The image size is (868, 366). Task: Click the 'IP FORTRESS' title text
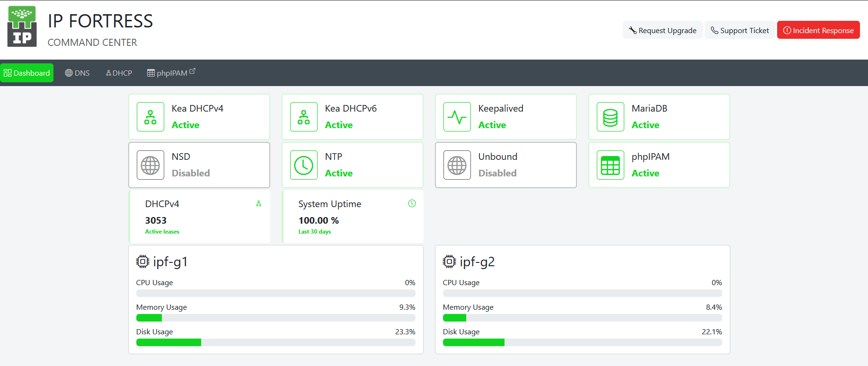pos(100,21)
